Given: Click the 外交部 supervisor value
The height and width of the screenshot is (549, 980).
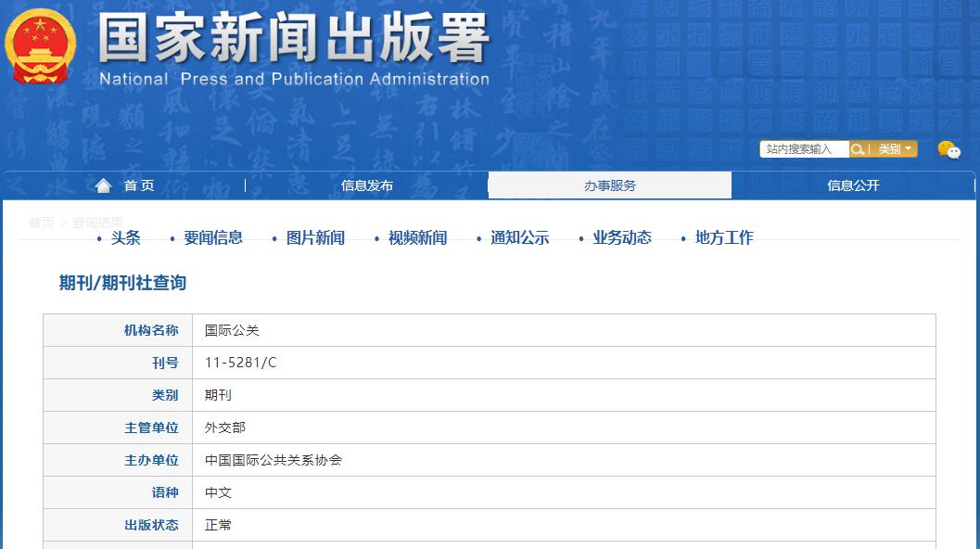Looking at the screenshot, I should coord(225,428).
